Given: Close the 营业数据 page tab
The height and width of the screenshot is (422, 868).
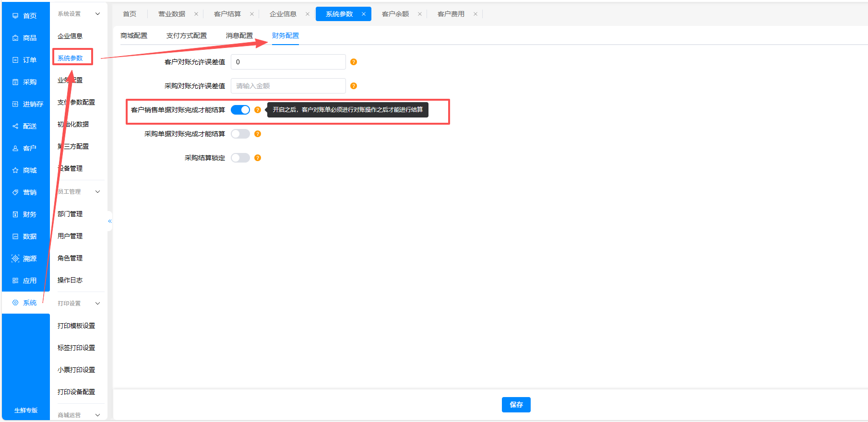Looking at the screenshot, I should pyautogui.click(x=196, y=14).
